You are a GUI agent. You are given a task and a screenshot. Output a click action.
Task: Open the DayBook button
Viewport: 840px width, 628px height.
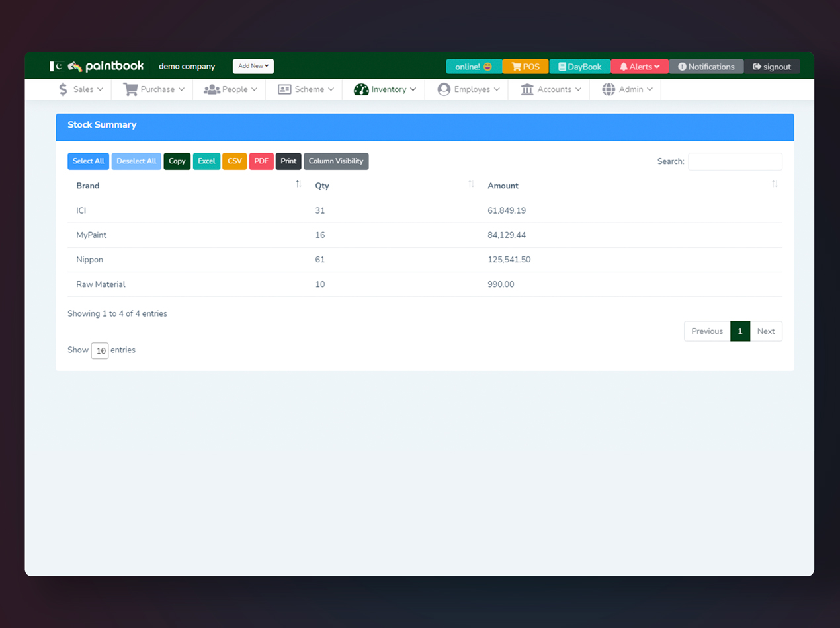(579, 67)
